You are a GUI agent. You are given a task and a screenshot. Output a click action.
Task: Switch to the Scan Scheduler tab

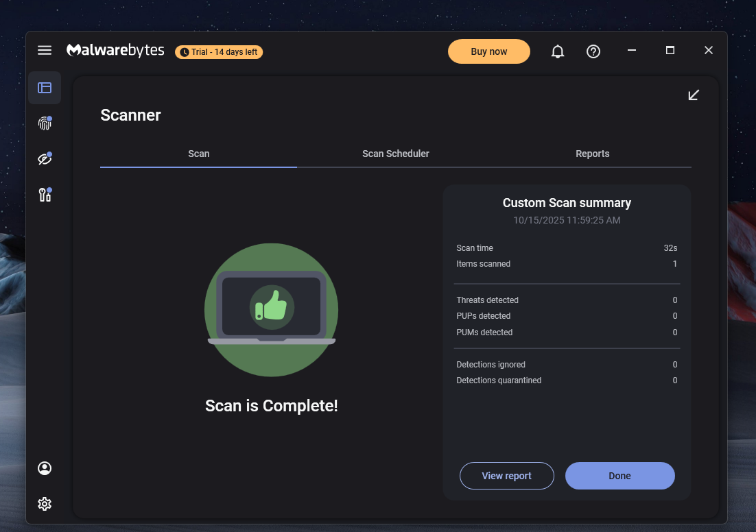click(x=395, y=154)
